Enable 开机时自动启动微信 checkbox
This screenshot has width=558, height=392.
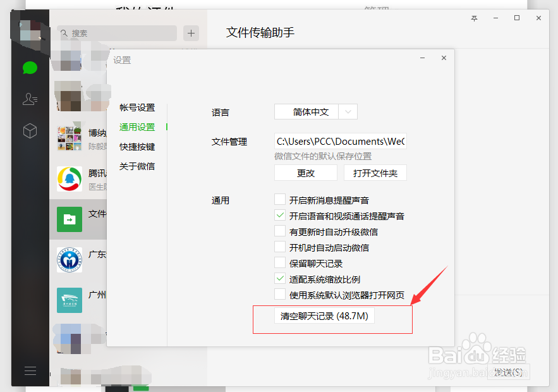(280, 247)
